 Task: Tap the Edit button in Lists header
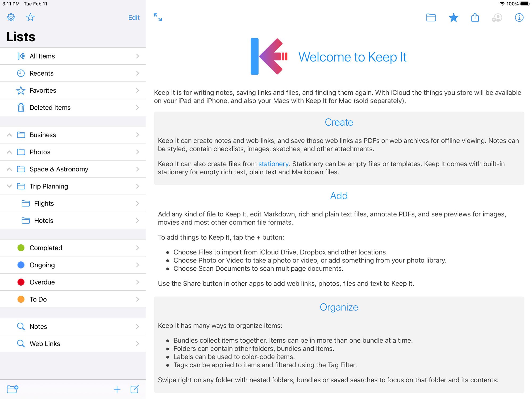point(134,18)
